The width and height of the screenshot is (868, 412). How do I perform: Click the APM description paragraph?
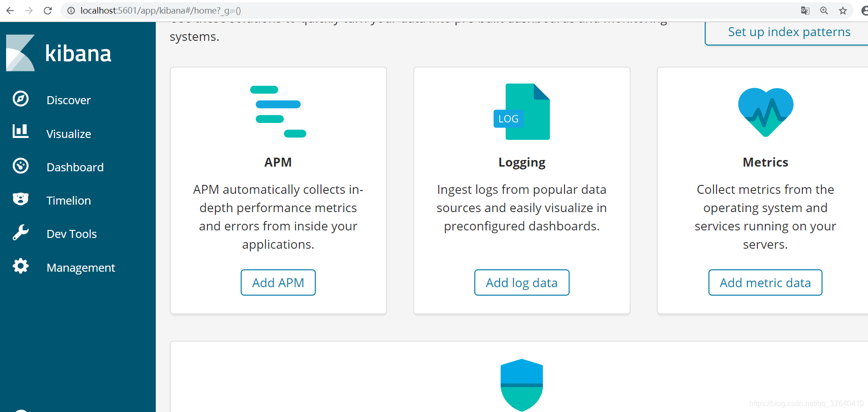point(278,217)
